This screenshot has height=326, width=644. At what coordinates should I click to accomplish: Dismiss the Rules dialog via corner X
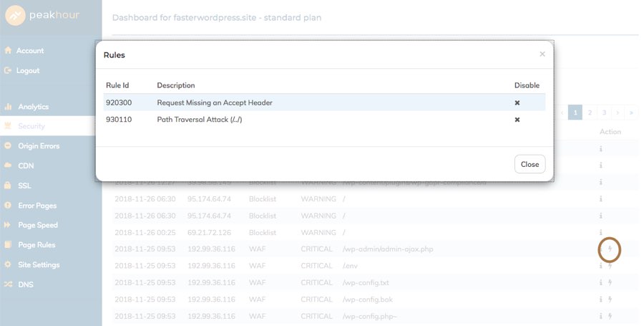click(542, 54)
